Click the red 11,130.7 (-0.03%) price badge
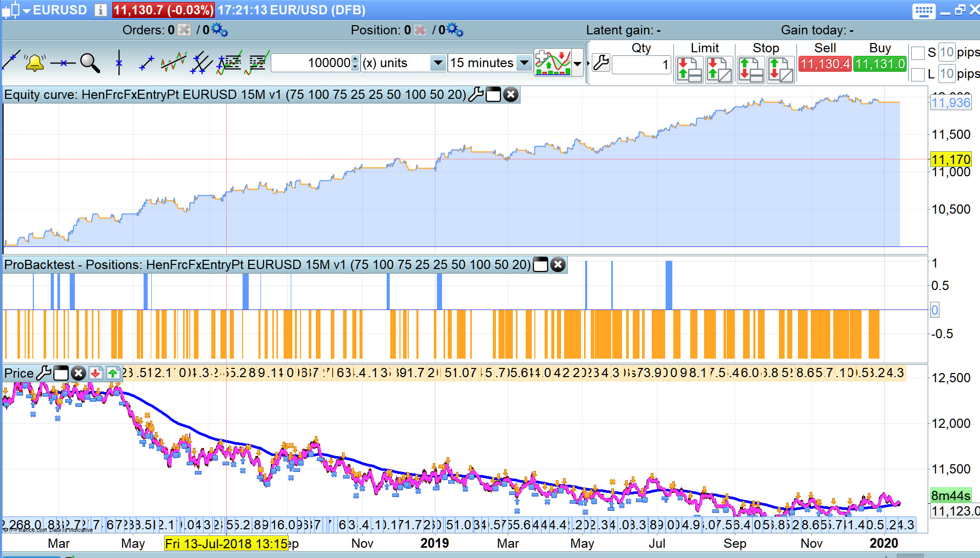Image resolution: width=980 pixels, height=558 pixels. 163,10
